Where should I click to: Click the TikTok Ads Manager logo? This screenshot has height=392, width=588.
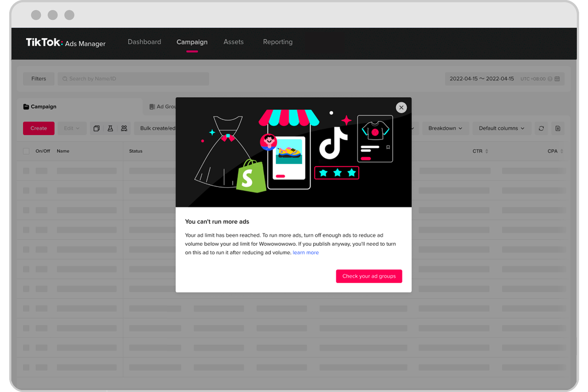66,43
